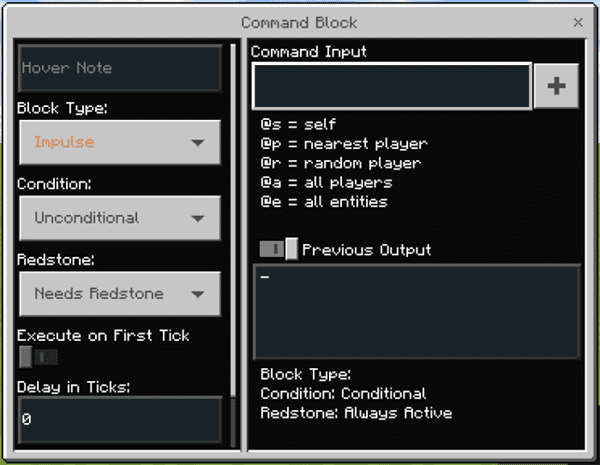Click the Block Type dropdown arrow
The width and height of the screenshot is (600, 465).
[x=198, y=143]
